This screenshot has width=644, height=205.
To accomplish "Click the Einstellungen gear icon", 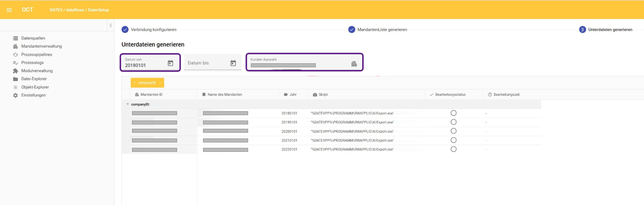I will click(x=15, y=95).
